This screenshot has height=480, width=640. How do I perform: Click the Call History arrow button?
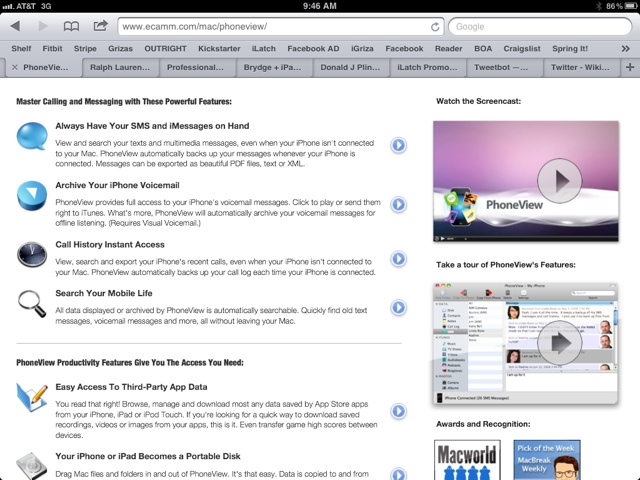click(x=398, y=259)
